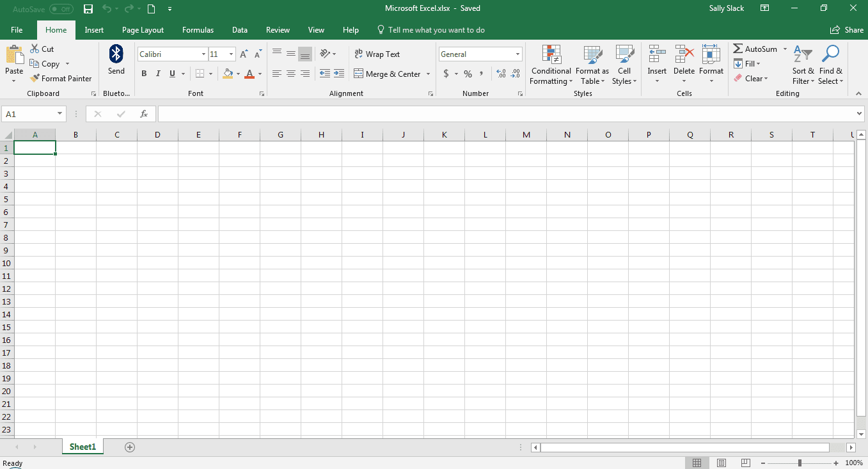The image size is (868, 469).
Task: Switch to the Data tab
Action: tap(240, 30)
